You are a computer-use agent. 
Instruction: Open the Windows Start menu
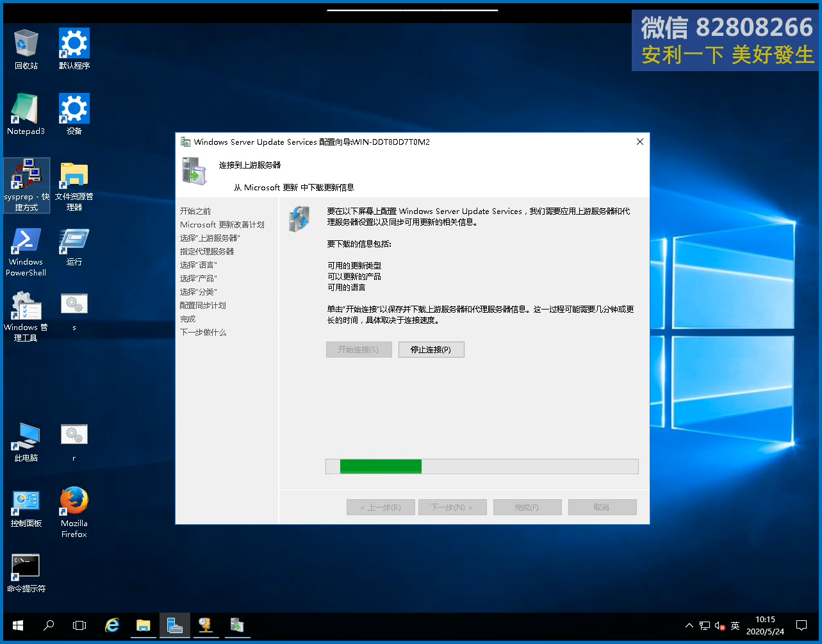point(17,625)
